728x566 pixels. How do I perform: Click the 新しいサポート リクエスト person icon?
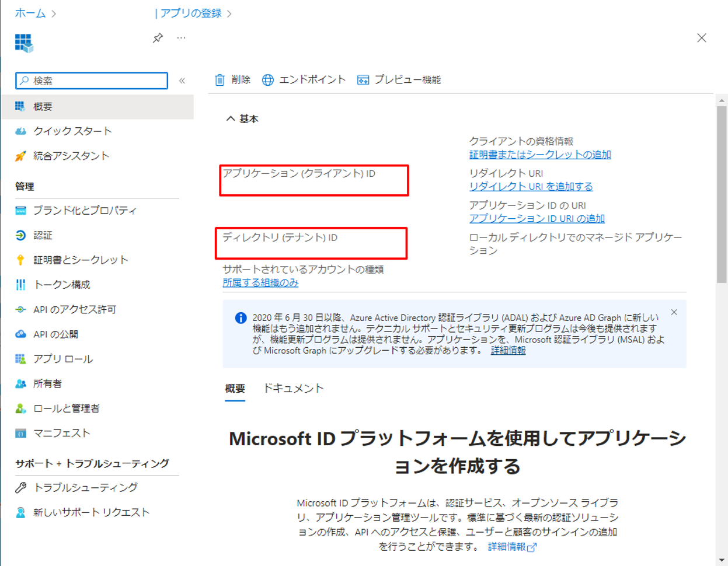pyautogui.click(x=20, y=512)
